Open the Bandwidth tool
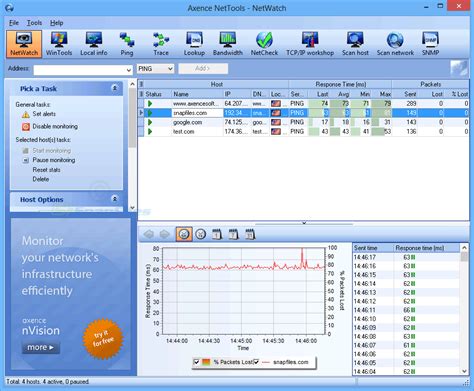474x391 pixels. pyautogui.click(x=228, y=44)
